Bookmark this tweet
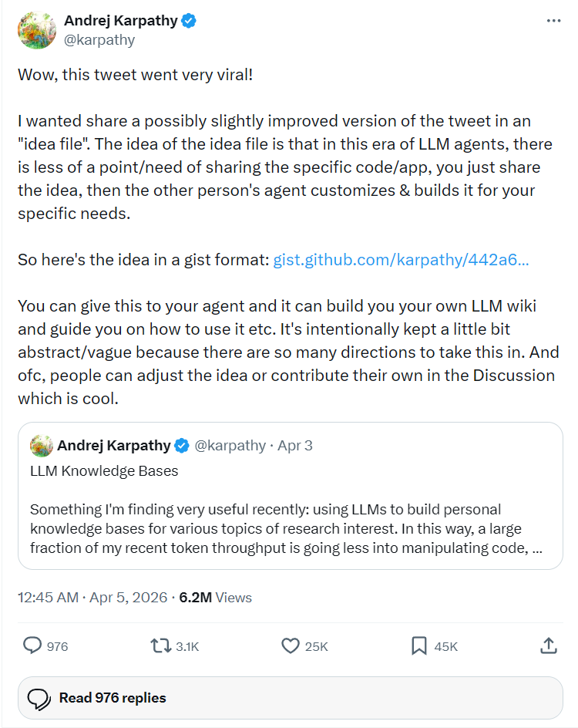Image resolution: width=578 pixels, height=728 pixels. 419,645
